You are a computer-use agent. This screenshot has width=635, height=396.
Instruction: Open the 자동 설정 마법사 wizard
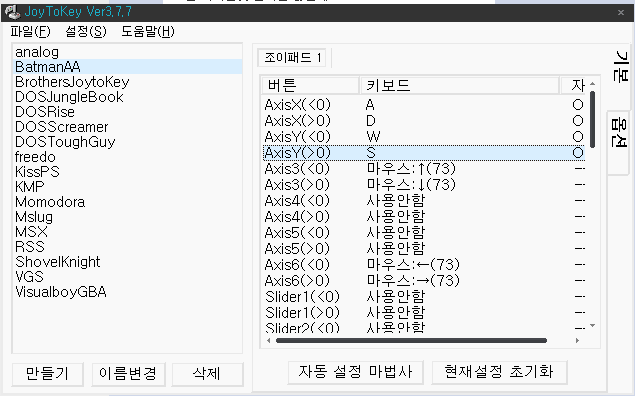tap(355, 372)
